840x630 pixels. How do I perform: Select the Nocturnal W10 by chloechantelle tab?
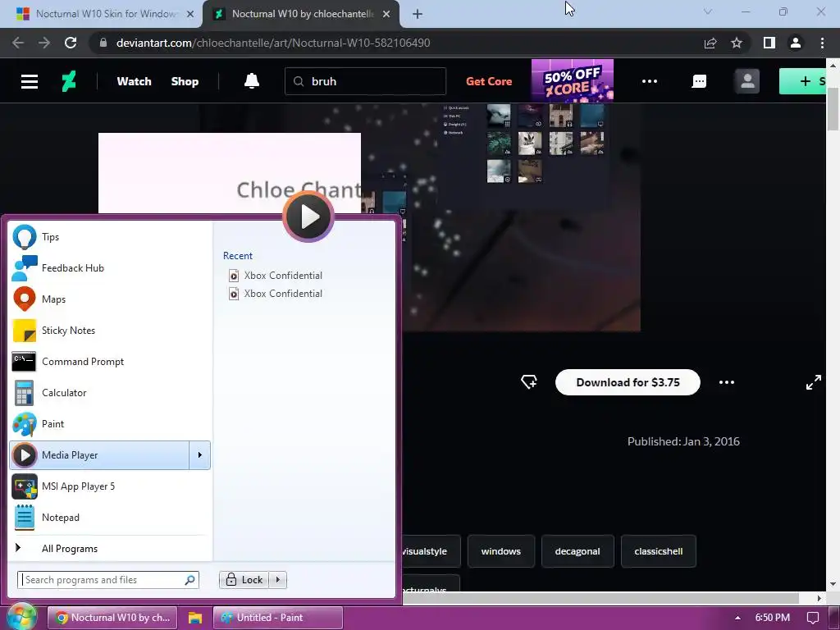tap(300, 14)
